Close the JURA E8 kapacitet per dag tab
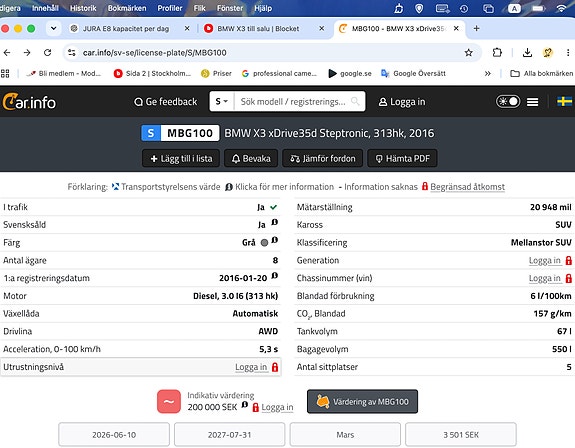 [x=187, y=28]
